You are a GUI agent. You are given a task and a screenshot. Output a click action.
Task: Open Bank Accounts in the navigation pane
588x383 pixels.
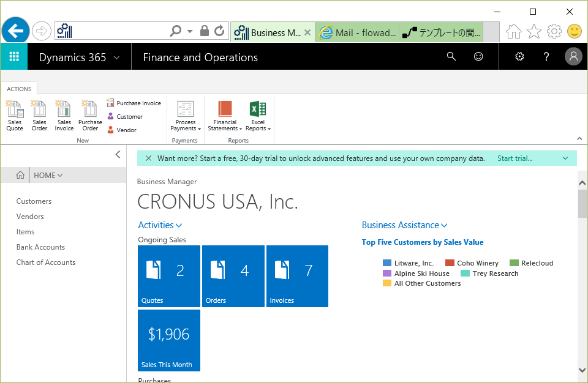tap(40, 247)
